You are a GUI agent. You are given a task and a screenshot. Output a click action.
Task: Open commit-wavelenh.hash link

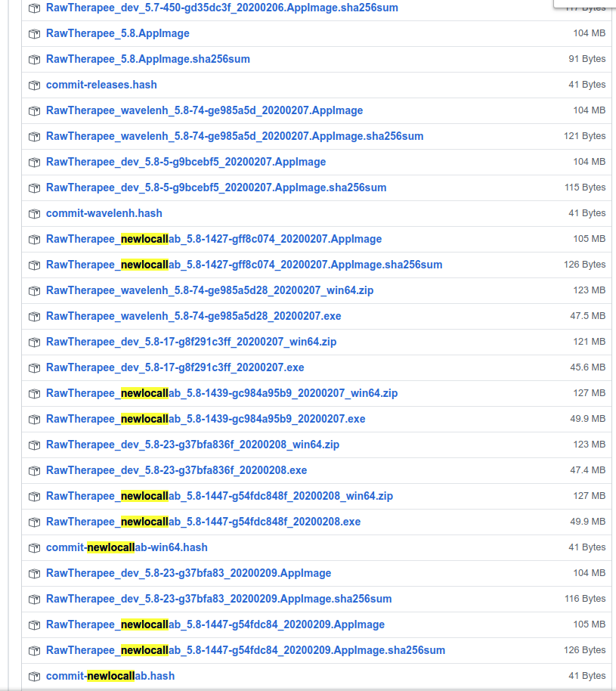pos(104,213)
